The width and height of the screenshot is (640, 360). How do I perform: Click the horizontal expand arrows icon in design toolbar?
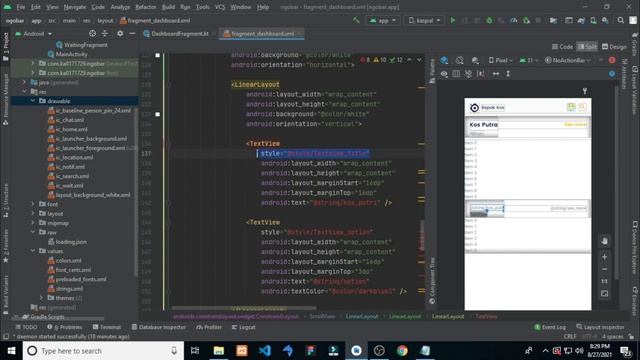point(496,74)
